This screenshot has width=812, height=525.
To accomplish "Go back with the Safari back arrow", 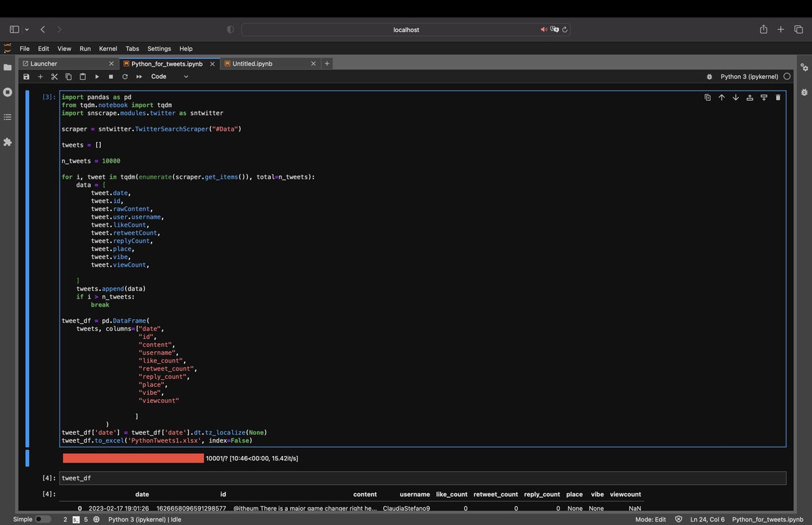I will click(x=43, y=29).
